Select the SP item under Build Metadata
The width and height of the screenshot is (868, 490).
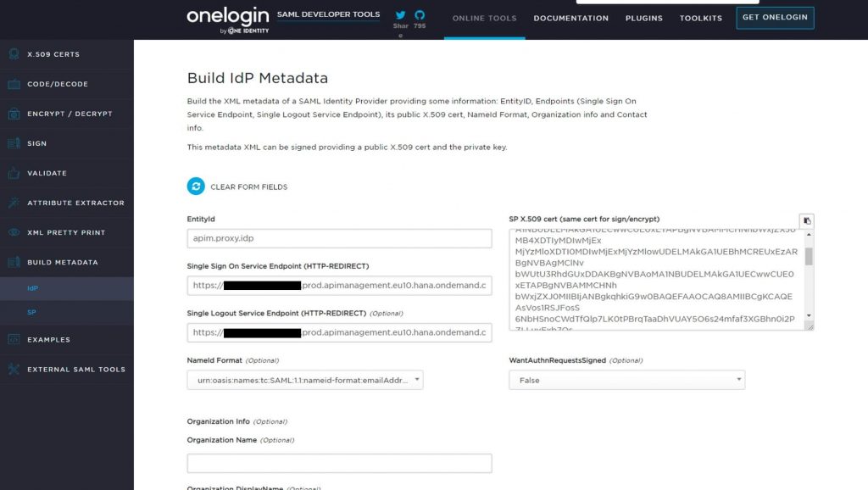coord(31,312)
